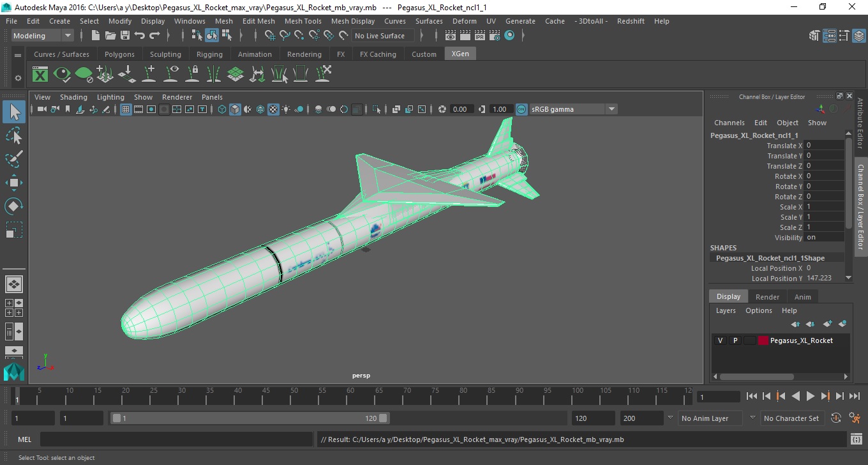Click the delete guide X shelf icon
This screenshot has width=868, height=465.
tap(323, 75)
